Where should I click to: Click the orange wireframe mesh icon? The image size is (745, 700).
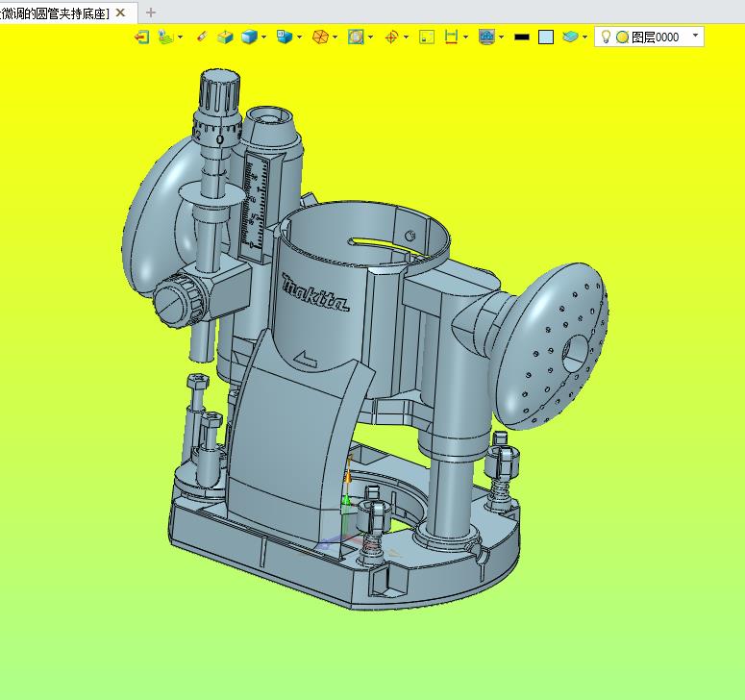pyautogui.click(x=321, y=37)
